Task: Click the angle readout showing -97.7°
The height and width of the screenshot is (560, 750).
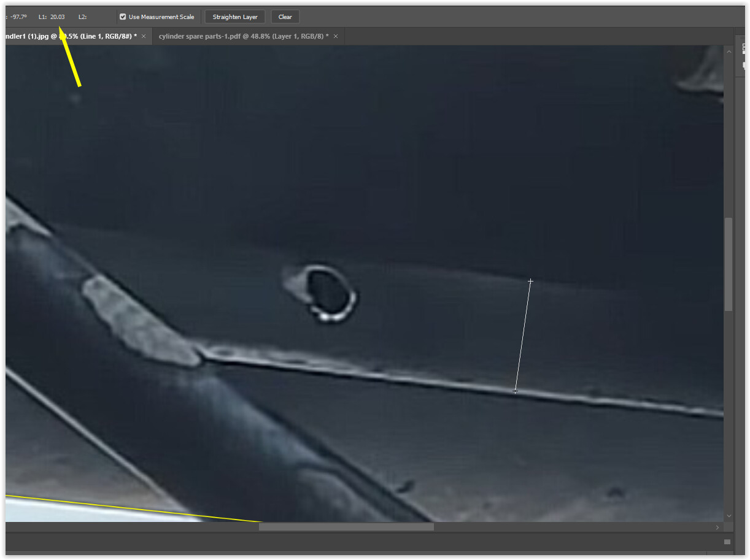Action: point(18,17)
